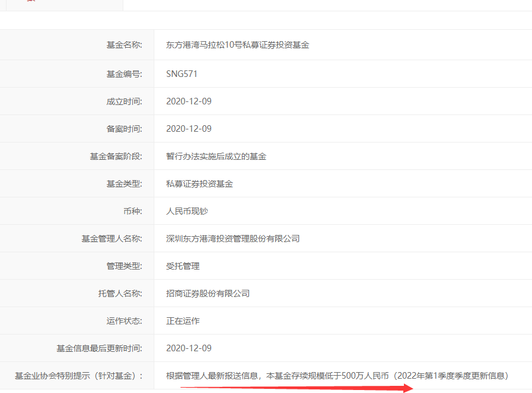This screenshot has width=532, height=393.
Task: Click the 基金编号 row label
Action: 124,74
